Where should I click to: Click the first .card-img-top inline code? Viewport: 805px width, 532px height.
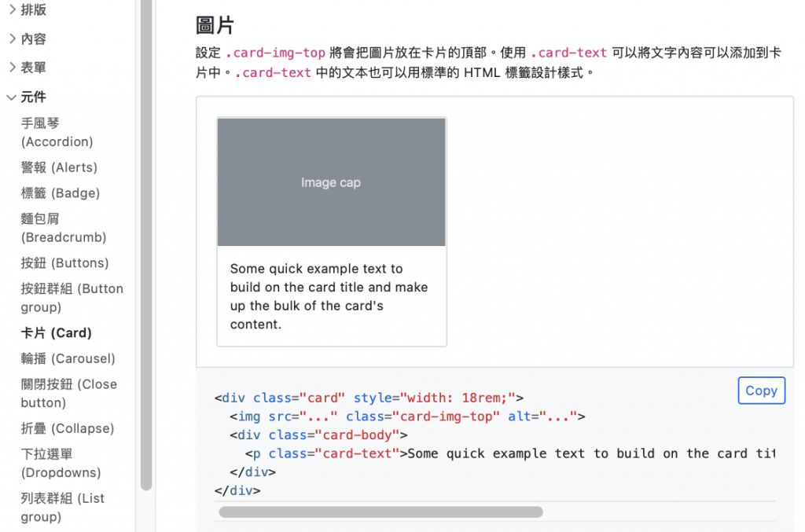pyautogui.click(x=276, y=53)
